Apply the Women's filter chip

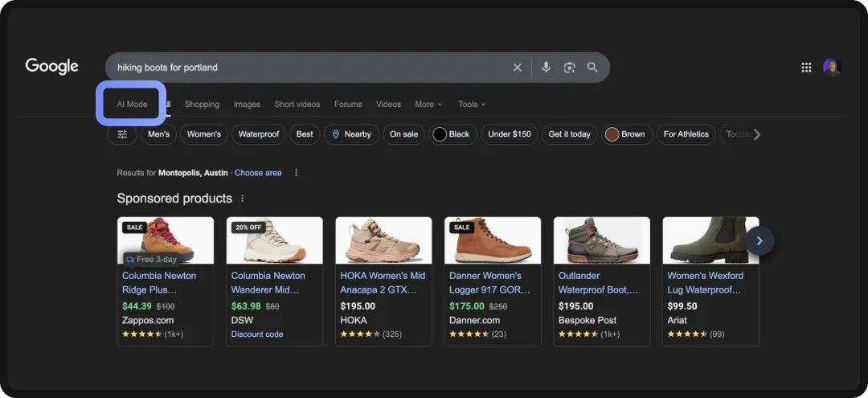pyautogui.click(x=203, y=134)
